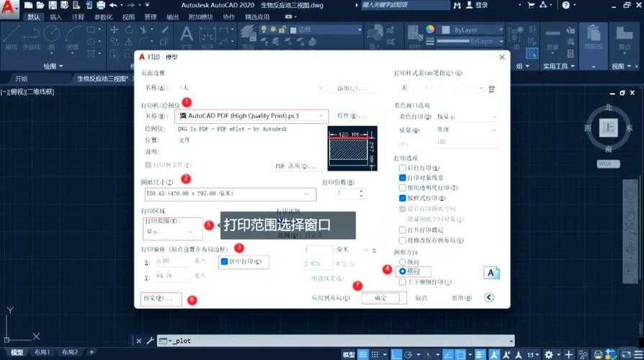Toggle polar tracking icon in status bar
644x360 pixels.
coord(408,354)
